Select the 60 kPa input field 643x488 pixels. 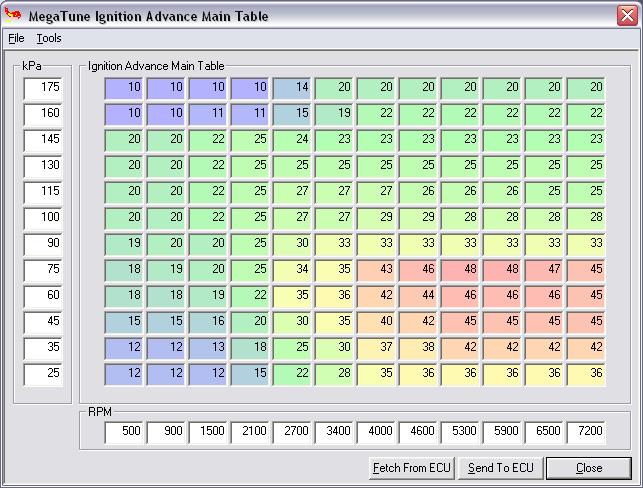pos(43,296)
